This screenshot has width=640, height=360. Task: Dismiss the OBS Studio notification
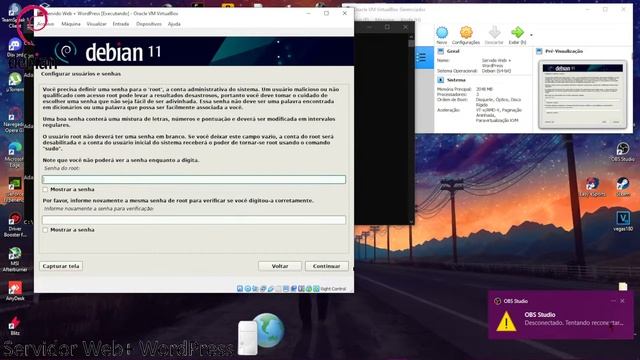[x=622, y=301]
